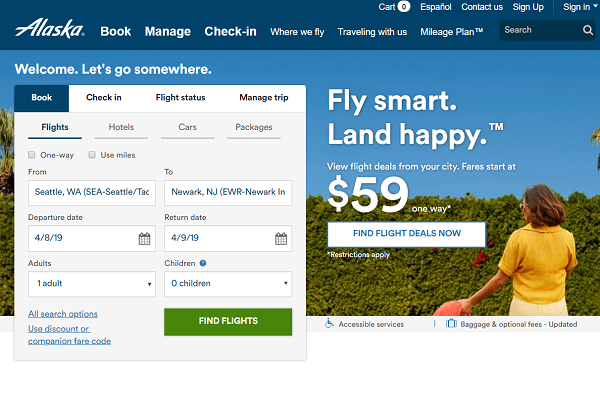Click the baggage fees luggage icon
The image size is (600, 393).
(x=451, y=324)
